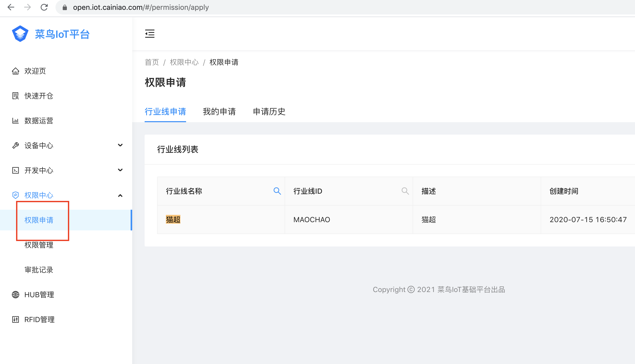Screen dimensions: 635x364
Task: Switch to the 申请历史 tab
Action: point(269,112)
